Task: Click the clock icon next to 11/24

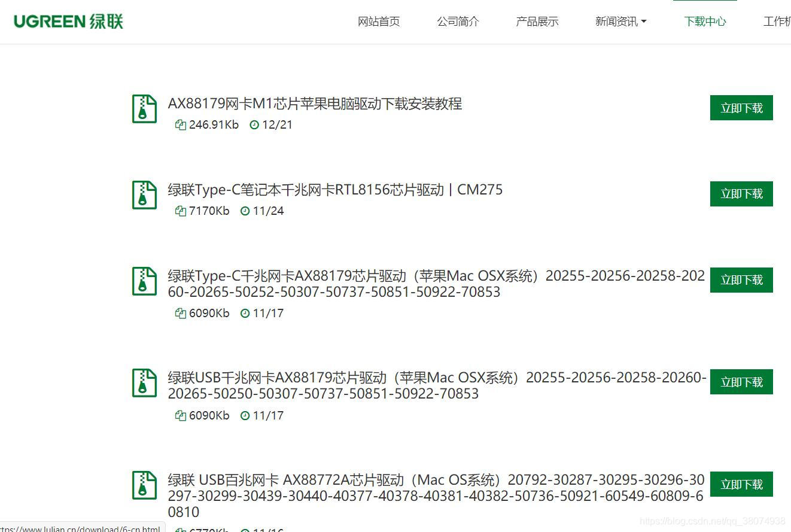Action: [245, 211]
